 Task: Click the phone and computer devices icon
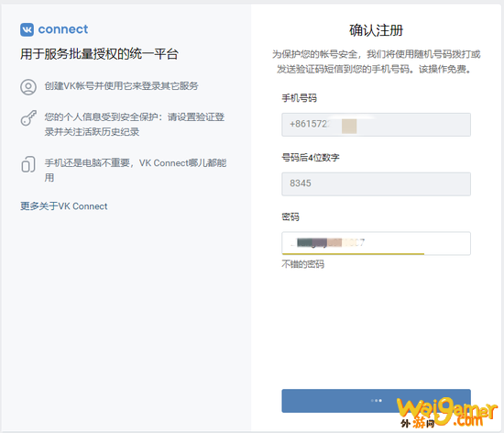click(x=28, y=164)
